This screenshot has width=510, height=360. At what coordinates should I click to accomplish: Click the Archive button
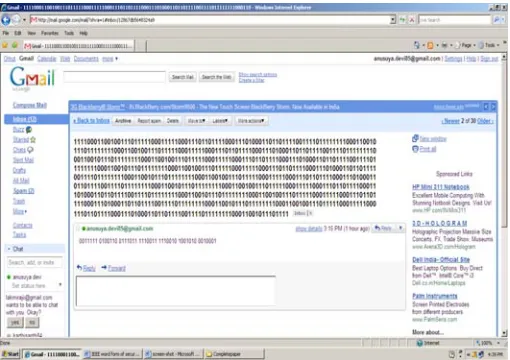(x=123, y=121)
